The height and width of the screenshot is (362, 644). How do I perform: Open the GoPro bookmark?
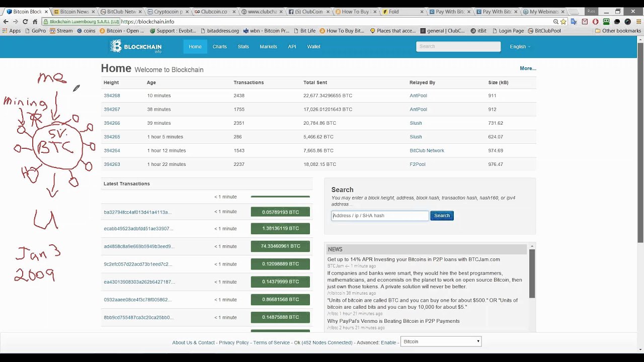(x=35, y=31)
